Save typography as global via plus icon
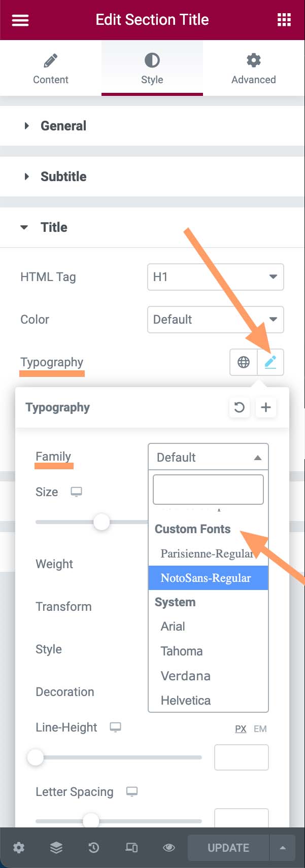 tap(266, 407)
